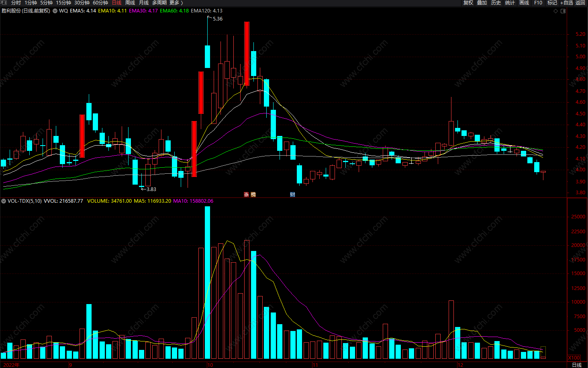The height and width of the screenshot is (368, 588).
Task: Expand the WQ indicator dropdown arrow
Action: coord(55,11)
